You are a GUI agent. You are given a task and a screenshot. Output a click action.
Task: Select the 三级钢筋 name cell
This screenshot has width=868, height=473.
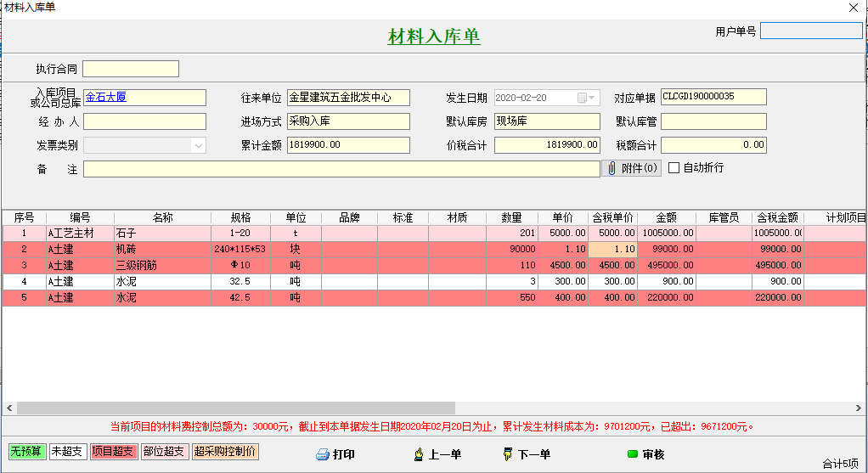(163, 266)
